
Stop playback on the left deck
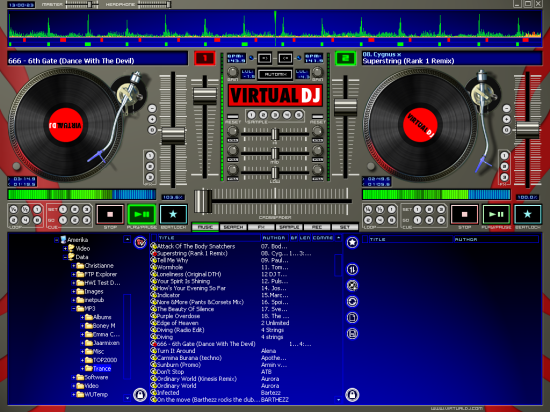110,214
